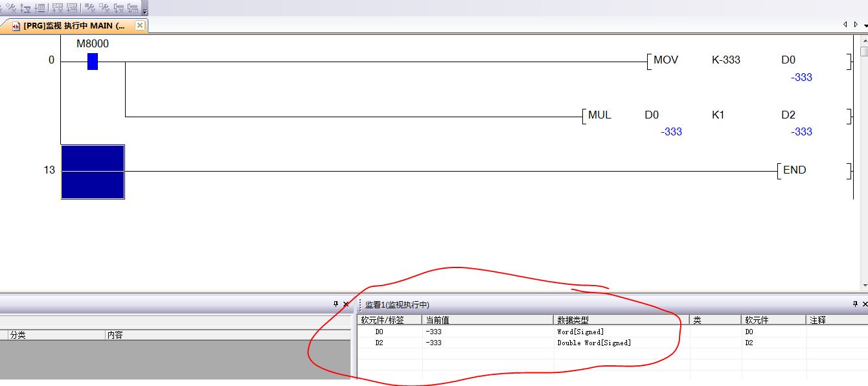Toggle auto-hide pin on the left bottom panel
This screenshot has width=868, height=386.
click(336, 304)
